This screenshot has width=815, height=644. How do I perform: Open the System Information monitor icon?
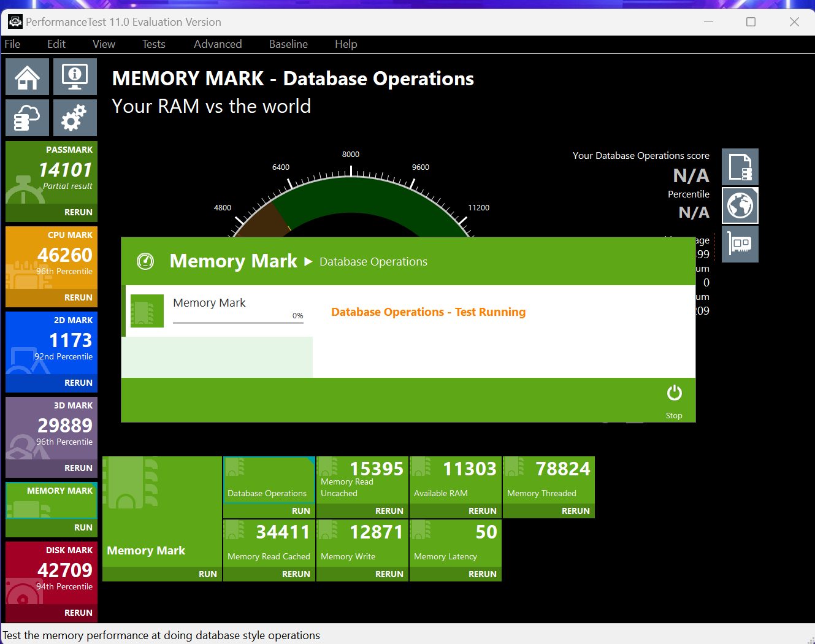(75, 77)
